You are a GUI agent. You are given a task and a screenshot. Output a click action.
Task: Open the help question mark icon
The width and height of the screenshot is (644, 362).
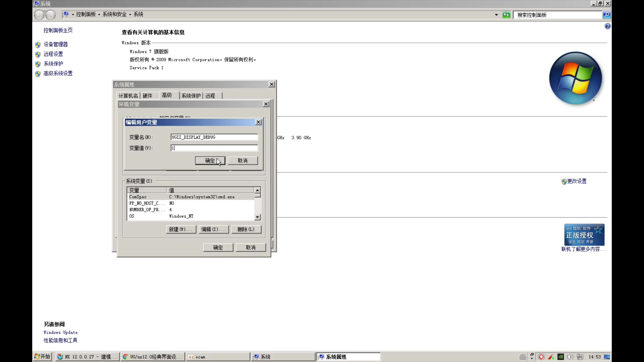pyautogui.click(x=607, y=26)
